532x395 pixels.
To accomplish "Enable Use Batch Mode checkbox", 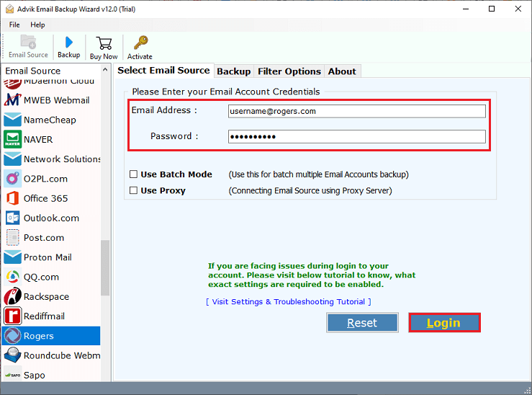I will point(133,174).
